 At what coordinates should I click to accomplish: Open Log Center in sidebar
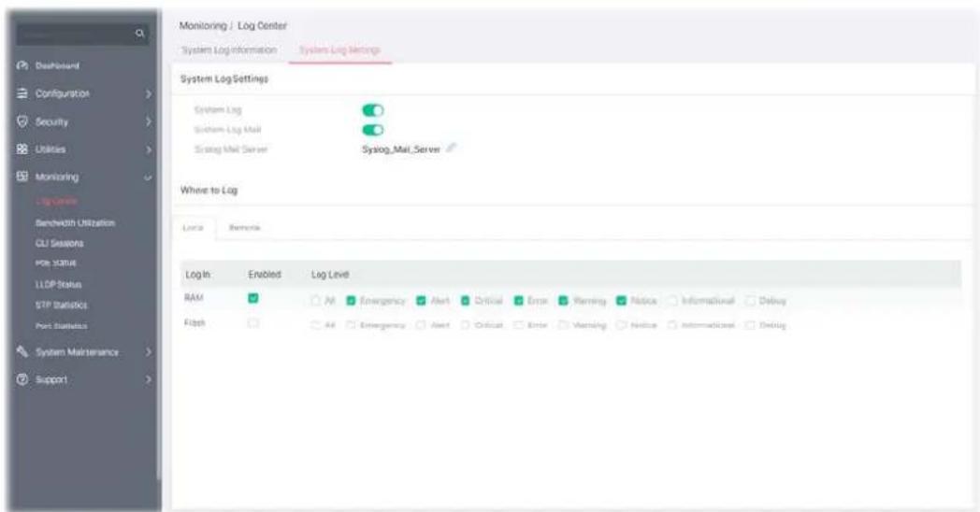coord(57,201)
